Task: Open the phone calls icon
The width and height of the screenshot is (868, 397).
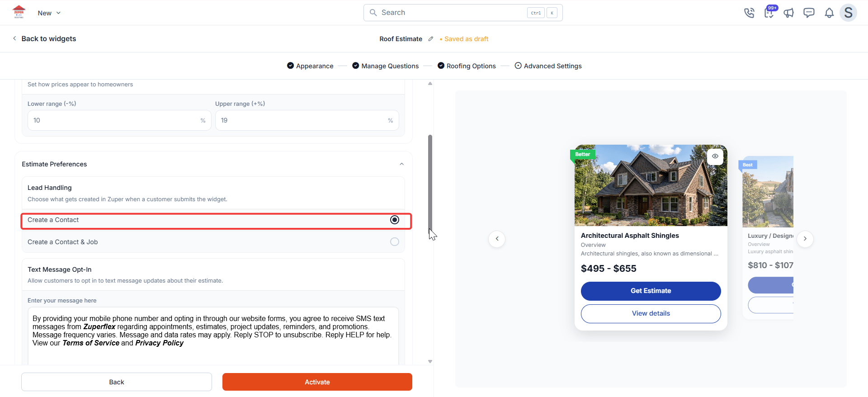Action: (749, 13)
